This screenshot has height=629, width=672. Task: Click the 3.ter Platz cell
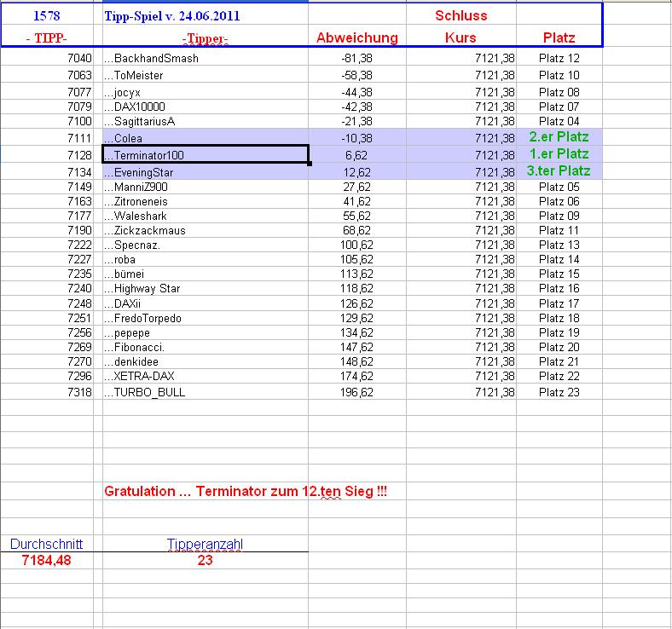coord(559,170)
